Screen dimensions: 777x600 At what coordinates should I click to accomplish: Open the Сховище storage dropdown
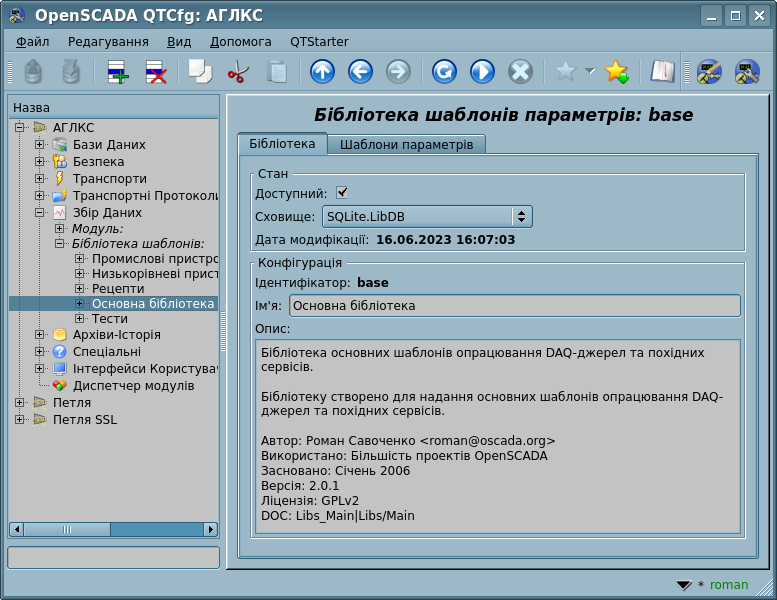[427, 217]
